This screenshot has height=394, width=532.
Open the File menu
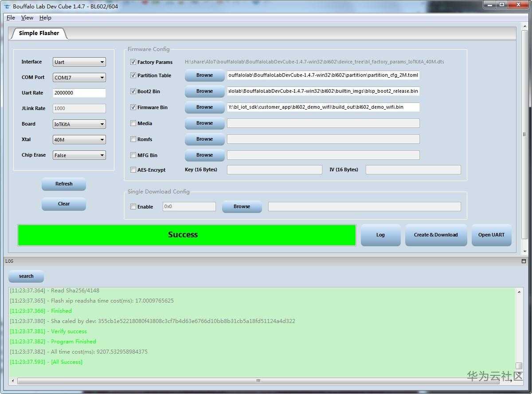[11, 18]
